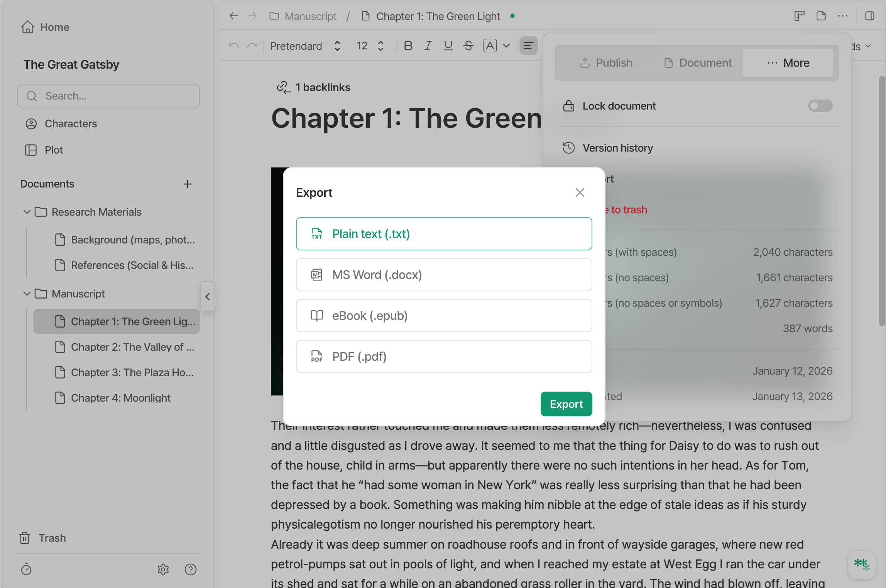Click the sidebar Search field
The width and height of the screenshot is (886, 588).
108,96
